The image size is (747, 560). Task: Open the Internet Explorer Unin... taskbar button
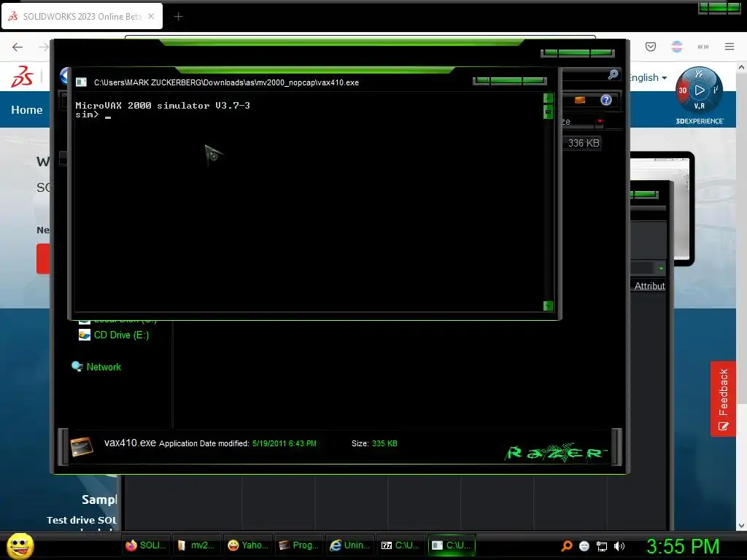click(x=349, y=545)
